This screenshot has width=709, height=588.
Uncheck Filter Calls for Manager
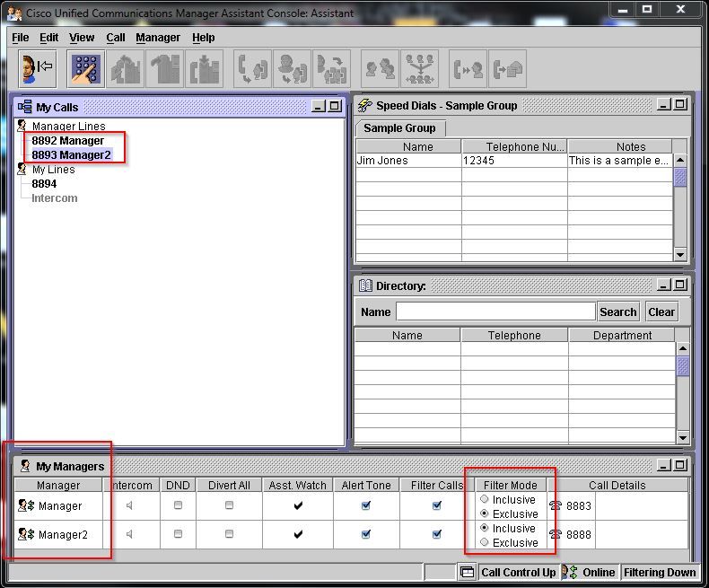click(x=437, y=505)
